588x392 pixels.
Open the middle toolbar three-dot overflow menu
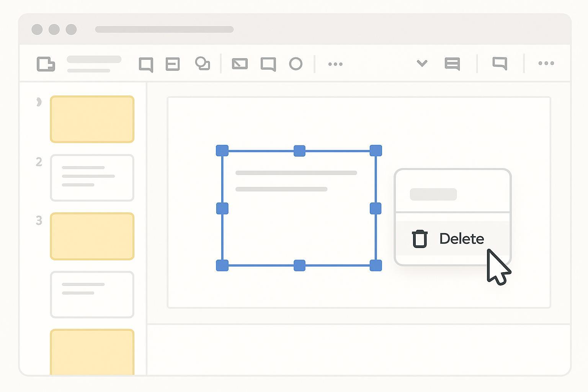(335, 64)
